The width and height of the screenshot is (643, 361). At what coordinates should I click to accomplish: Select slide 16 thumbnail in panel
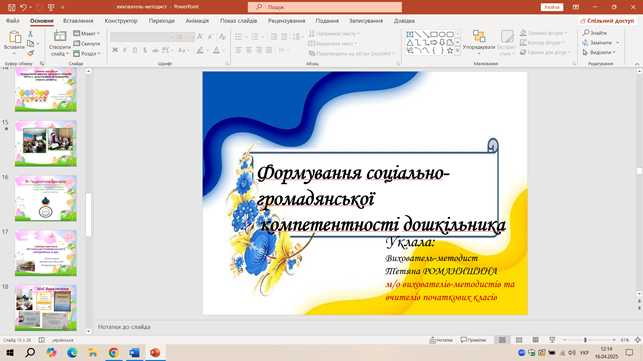46,199
